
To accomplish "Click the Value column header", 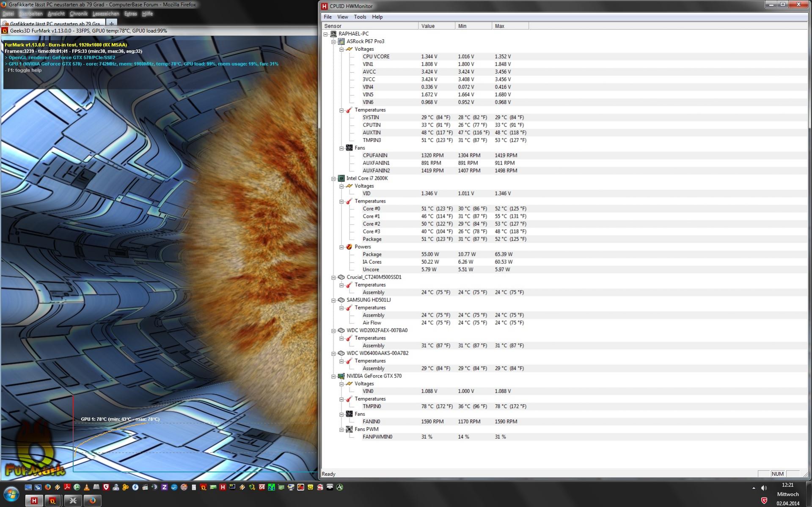I will 437,26.
